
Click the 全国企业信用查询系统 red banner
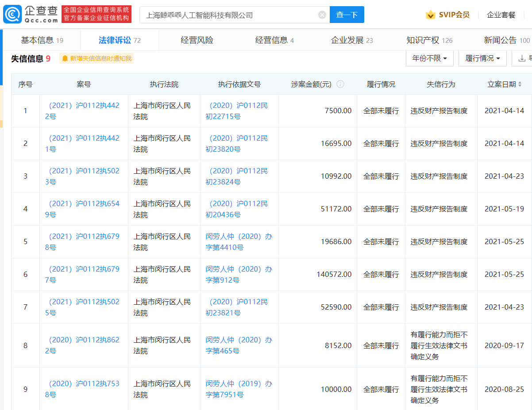(96, 15)
